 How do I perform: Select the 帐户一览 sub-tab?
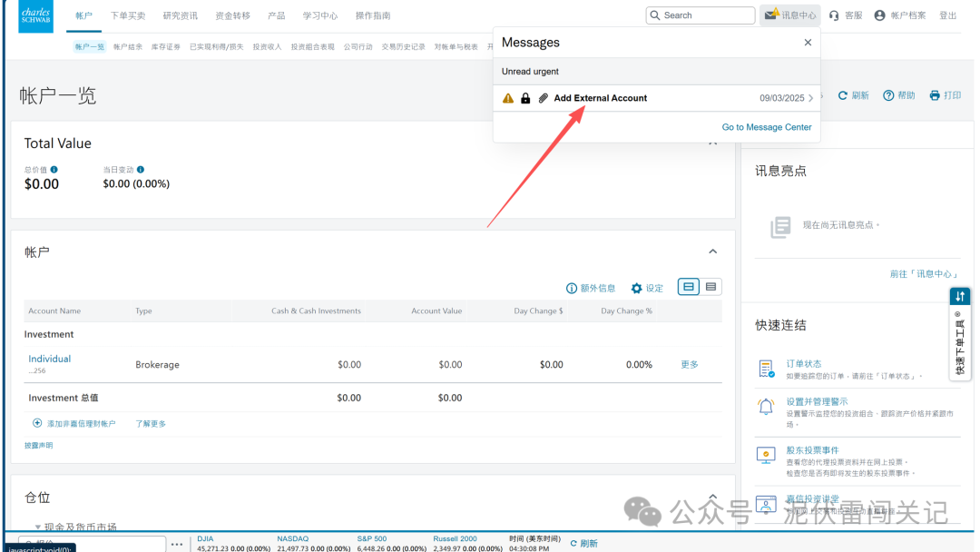[89, 47]
